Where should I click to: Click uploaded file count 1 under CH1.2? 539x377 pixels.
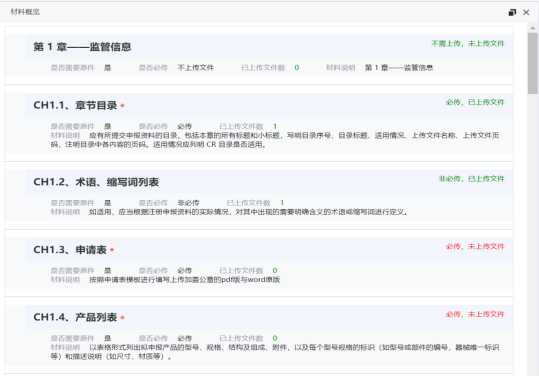tap(282, 203)
